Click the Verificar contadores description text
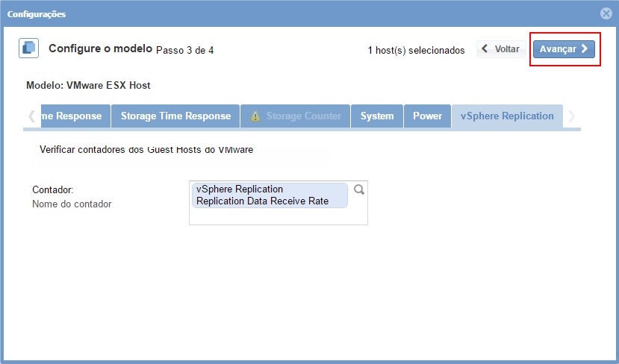The width and height of the screenshot is (619, 364). click(x=146, y=149)
